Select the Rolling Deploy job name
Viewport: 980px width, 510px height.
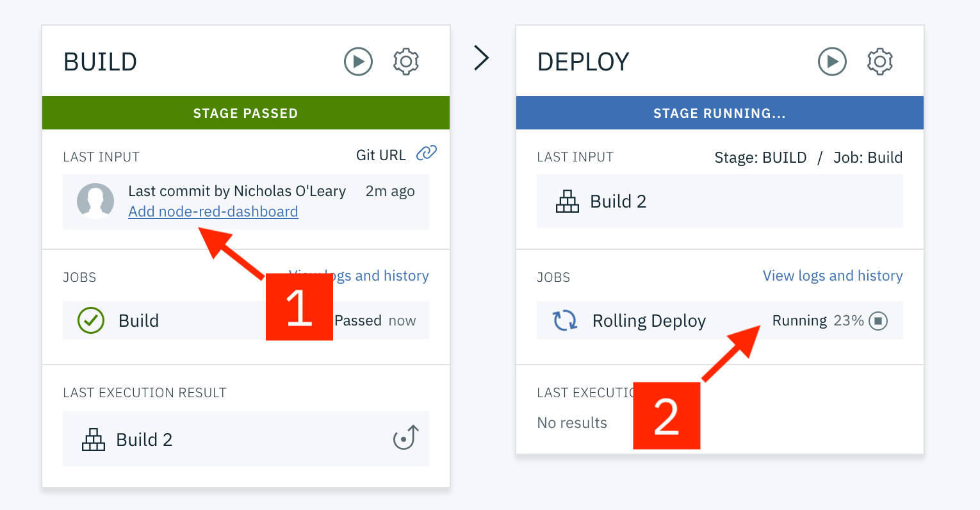pyautogui.click(x=649, y=320)
